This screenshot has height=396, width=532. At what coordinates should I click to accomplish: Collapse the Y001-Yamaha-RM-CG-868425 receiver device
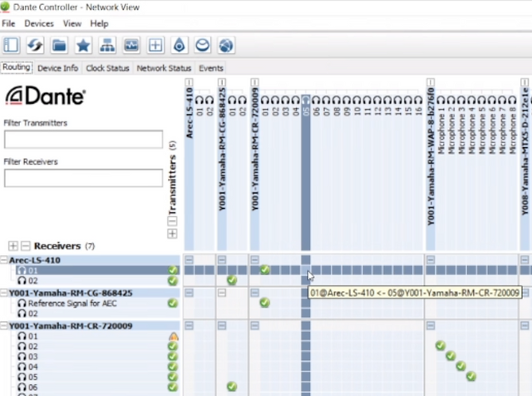(3, 293)
